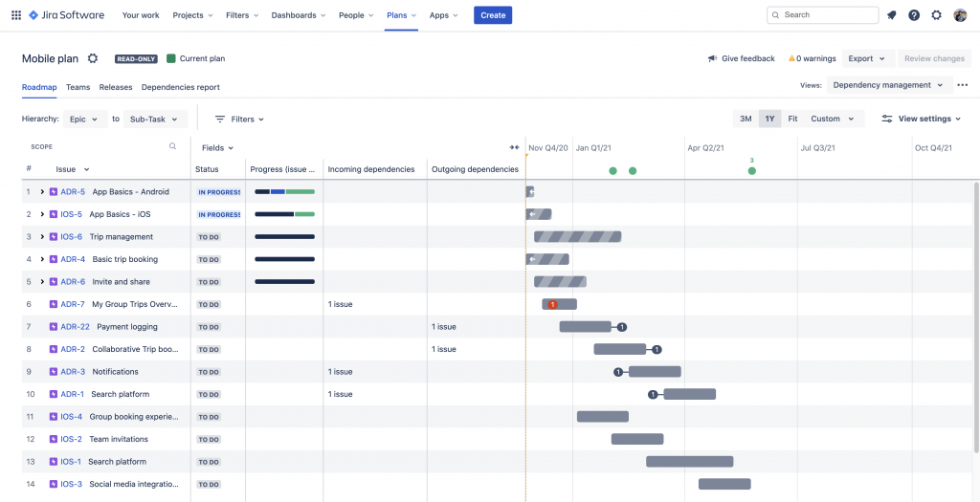Open the Hierarchy Epic dropdown
The image size is (980, 502).
(85, 119)
